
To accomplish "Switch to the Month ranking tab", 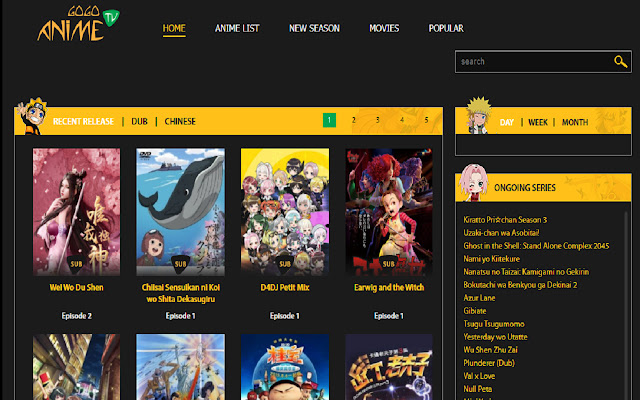I will [575, 122].
